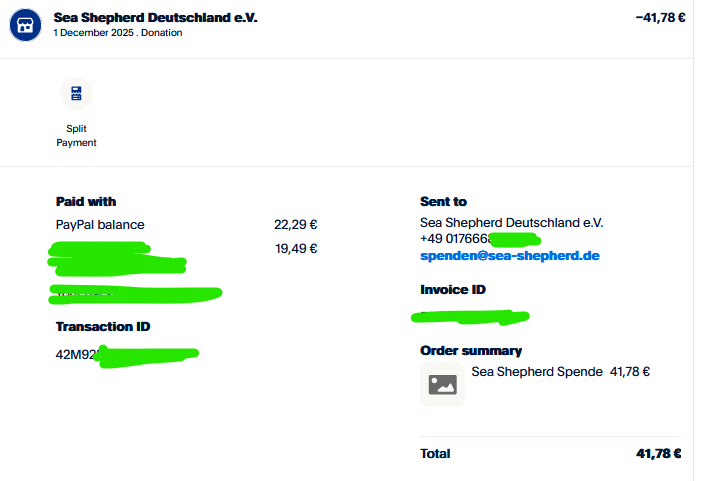Image resolution: width=706 pixels, height=481 pixels.
Task: Click the 1 December 2025 Donation subtitle
Action: (118, 33)
